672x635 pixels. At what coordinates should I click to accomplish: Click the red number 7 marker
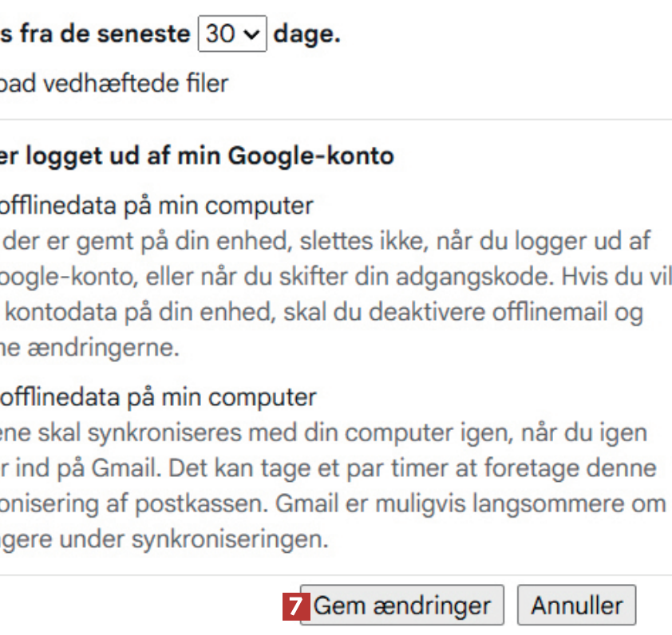tap(296, 606)
